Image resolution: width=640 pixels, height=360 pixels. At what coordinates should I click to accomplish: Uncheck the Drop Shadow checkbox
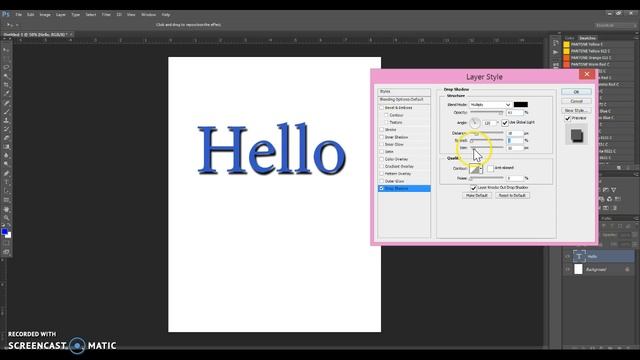pos(382,188)
